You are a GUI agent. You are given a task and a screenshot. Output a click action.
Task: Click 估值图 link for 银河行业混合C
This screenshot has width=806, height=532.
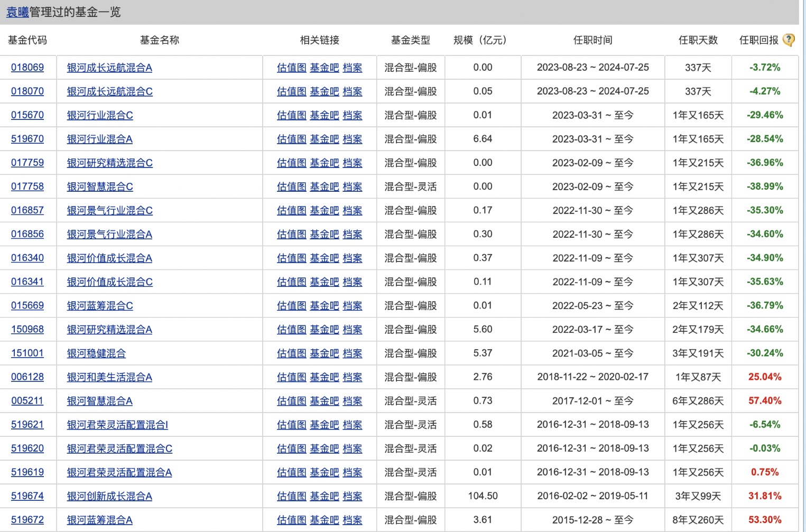[x=291, y=115]
